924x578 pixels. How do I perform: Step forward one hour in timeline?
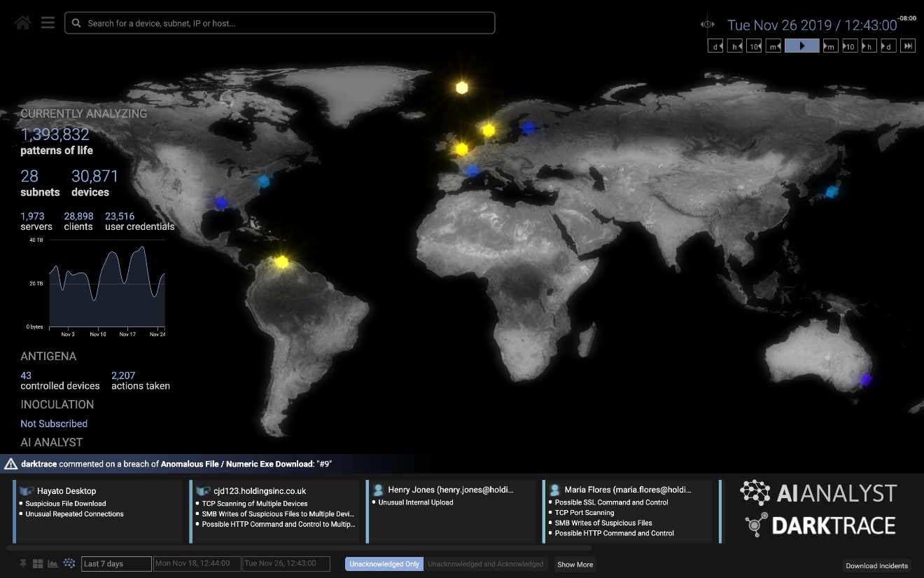point(868,46)
